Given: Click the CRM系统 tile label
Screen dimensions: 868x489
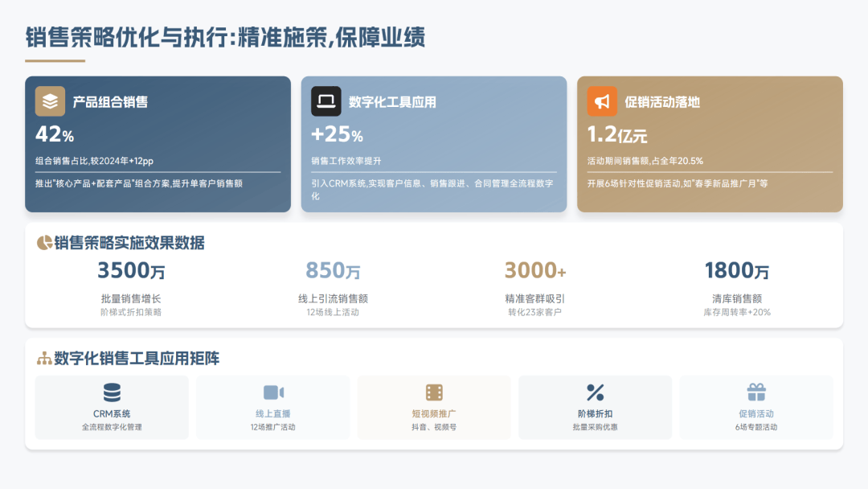Looking at the screenshot, I should tap(112, 413).
